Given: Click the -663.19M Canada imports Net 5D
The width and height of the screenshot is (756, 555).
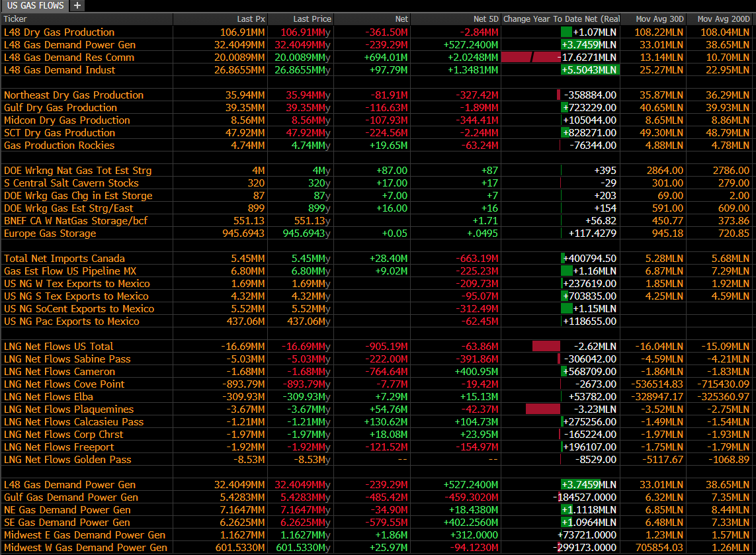Looking at the screenshot, I should click(477, 259).
